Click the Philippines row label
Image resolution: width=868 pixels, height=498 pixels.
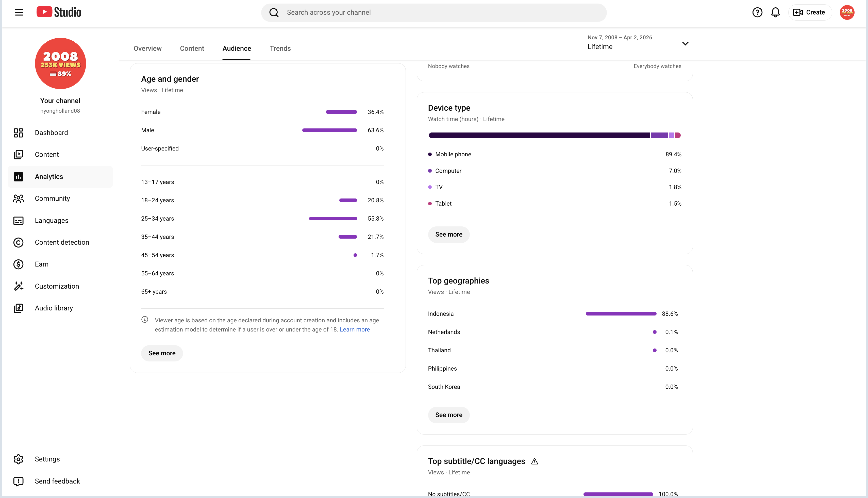pos(442,369)
